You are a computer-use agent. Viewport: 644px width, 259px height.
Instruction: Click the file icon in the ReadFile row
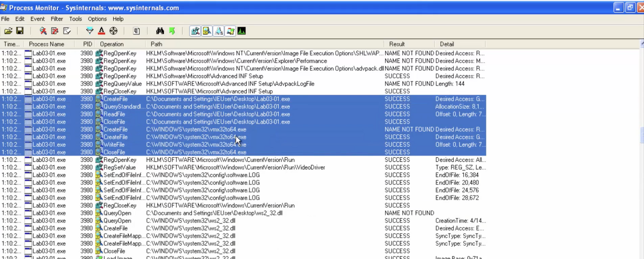point(99,114)
